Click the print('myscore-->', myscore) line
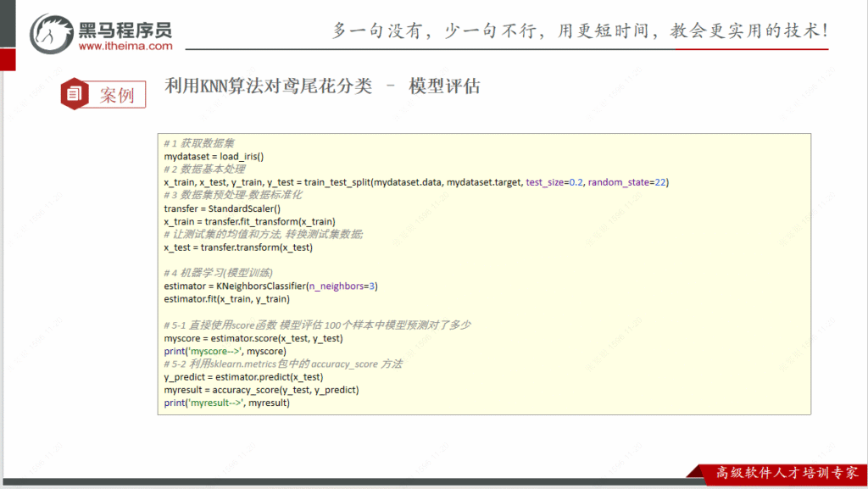The width and height of the screenshot is (868, 489). 225,351
